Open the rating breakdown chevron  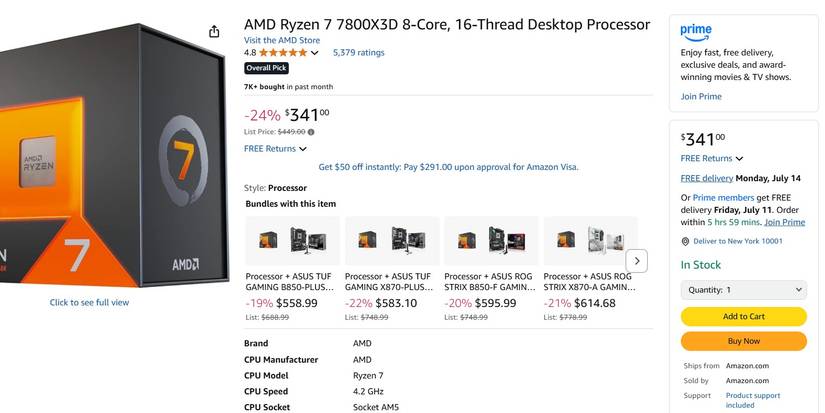pos(315,53)
